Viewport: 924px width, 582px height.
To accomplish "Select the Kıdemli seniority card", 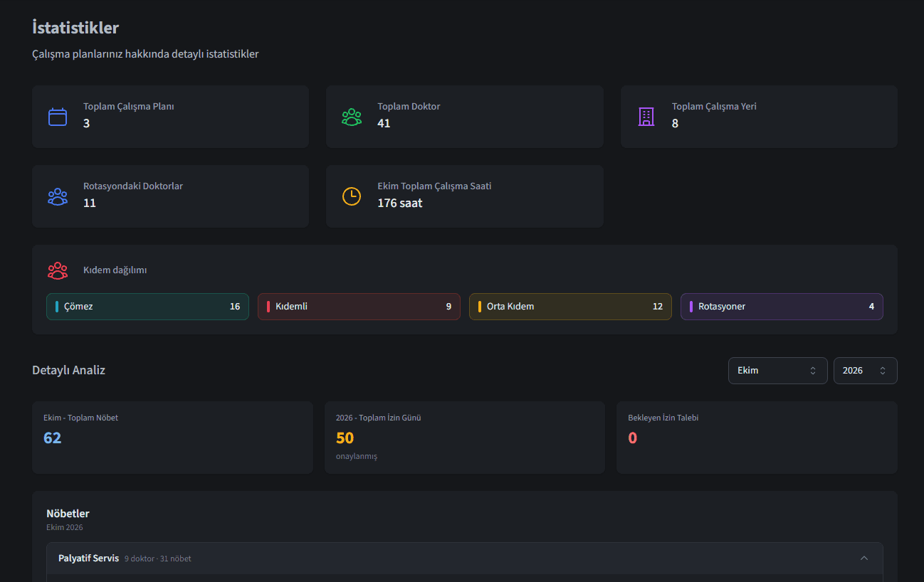I will 359,307.
